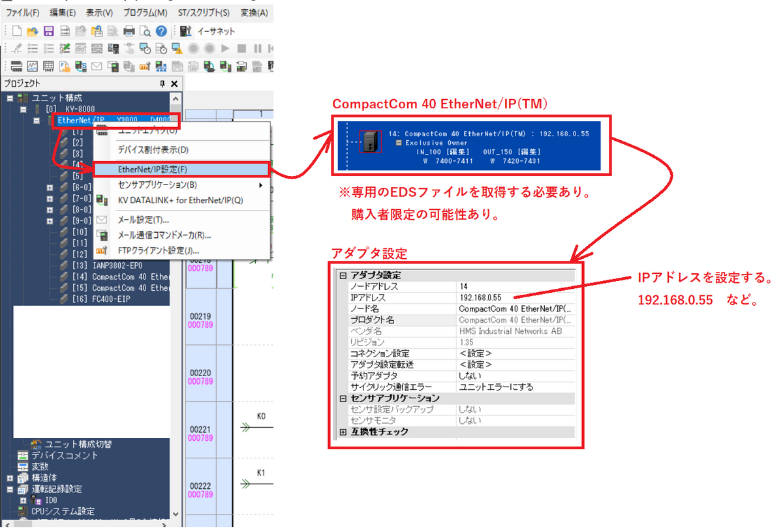Click the green pencil edit list icon
The image size is (783, 532).
click(65, 48)
